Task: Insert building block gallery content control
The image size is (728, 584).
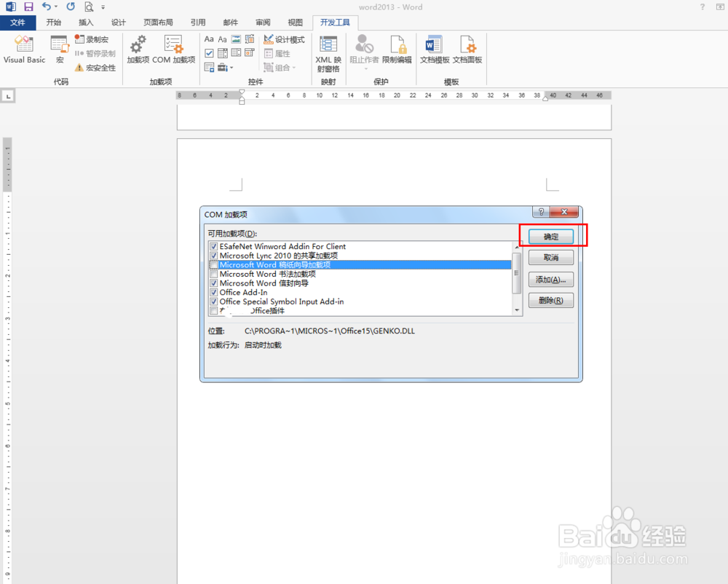Action: [x=250, y=39]
